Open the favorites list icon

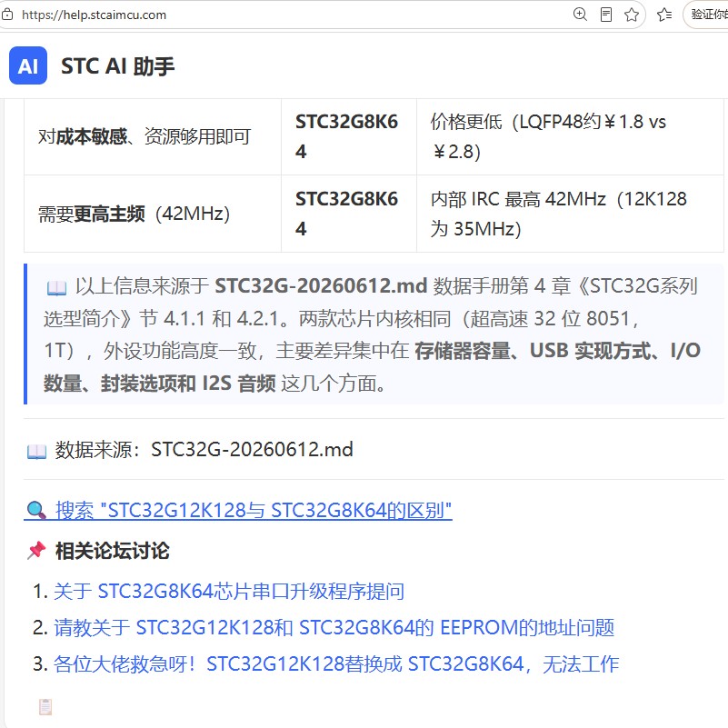[x=664, y=15]
